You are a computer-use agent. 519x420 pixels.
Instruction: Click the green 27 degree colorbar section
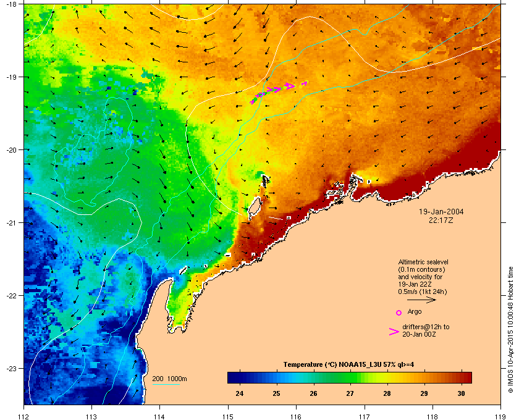click(x=350, y=377)
